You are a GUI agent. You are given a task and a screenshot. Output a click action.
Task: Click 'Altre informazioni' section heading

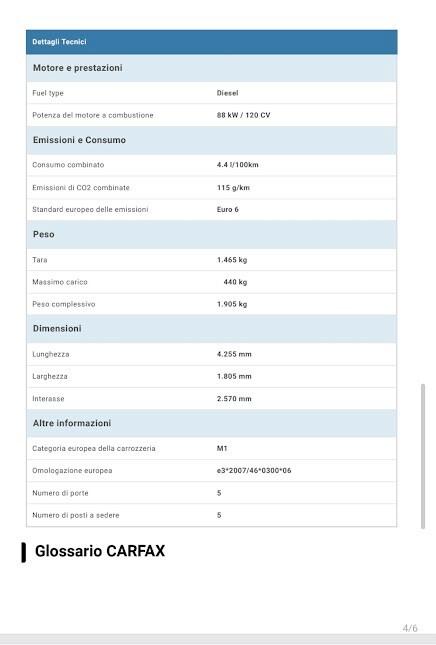[x=72, y=423]
